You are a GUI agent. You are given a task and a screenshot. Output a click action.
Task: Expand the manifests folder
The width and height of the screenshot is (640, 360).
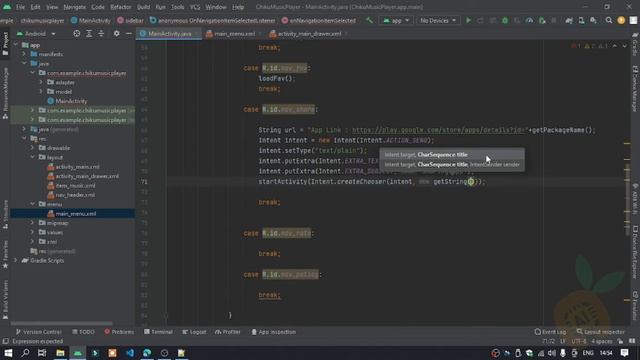pyautogui.click(x=24, y=54)
